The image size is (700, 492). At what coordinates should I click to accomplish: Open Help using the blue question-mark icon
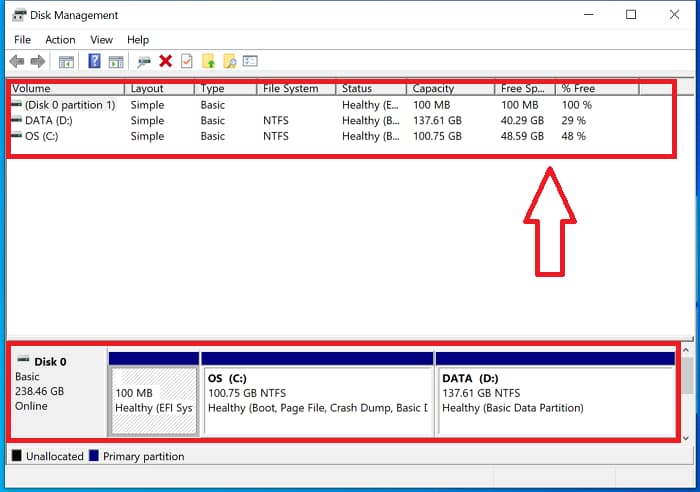click(94, 62)
